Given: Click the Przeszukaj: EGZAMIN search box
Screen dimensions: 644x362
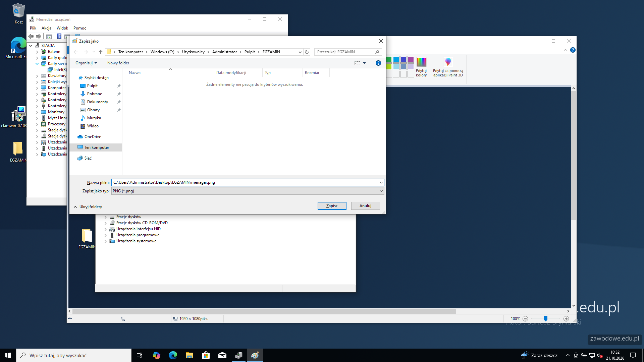Looking at the screenshot, I should (348, 52).
